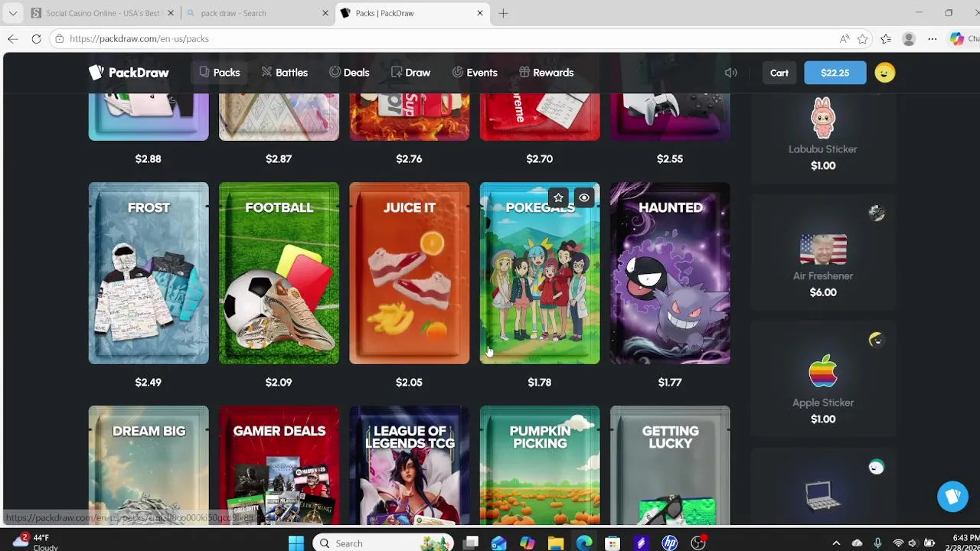Open the support chat bubble
Viewport: 980px width, 551px height.
[952, 497]
